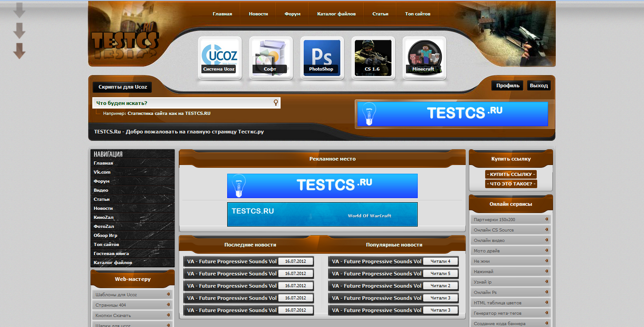Click the Скрипты для Ucoz button
644x327 pixels.
122,87
